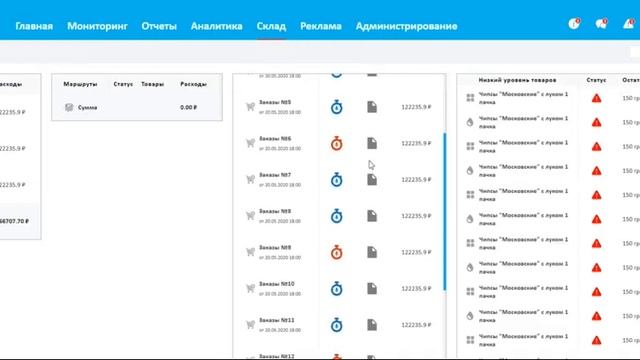640x360 pixels.
Task: Open the document icon for Заказы №5
Action: [x=372, y=107]
